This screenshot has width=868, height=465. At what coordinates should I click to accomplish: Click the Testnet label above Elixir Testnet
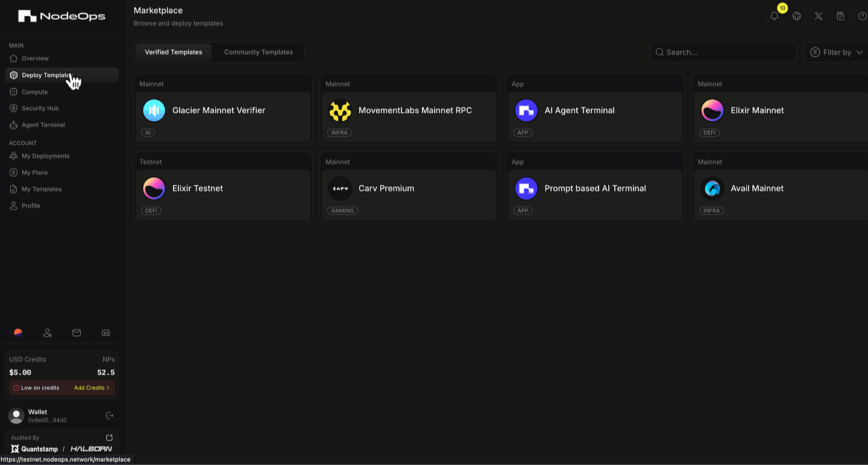pos(151,162)
